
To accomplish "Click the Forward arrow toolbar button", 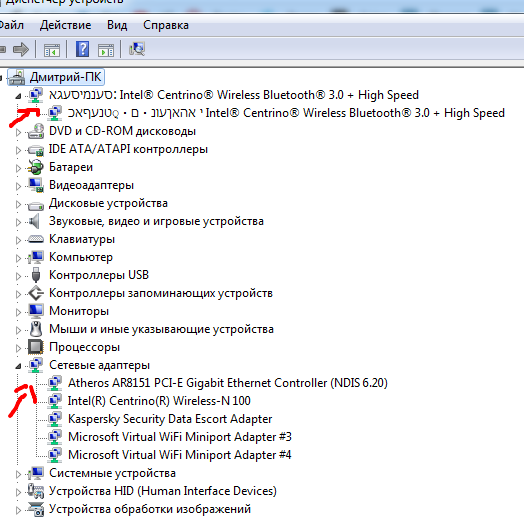I will [21, 50].
